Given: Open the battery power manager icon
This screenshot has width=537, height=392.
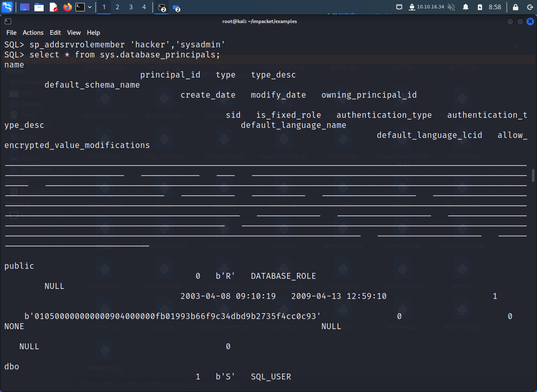Looking at the screenshot, I should pos(480,7).
